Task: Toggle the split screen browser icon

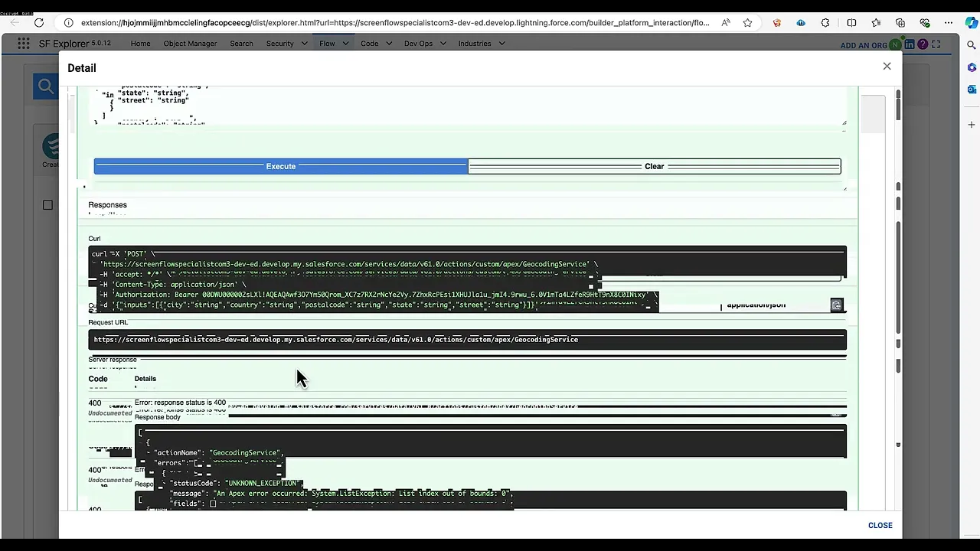Action: coord(851,23)
